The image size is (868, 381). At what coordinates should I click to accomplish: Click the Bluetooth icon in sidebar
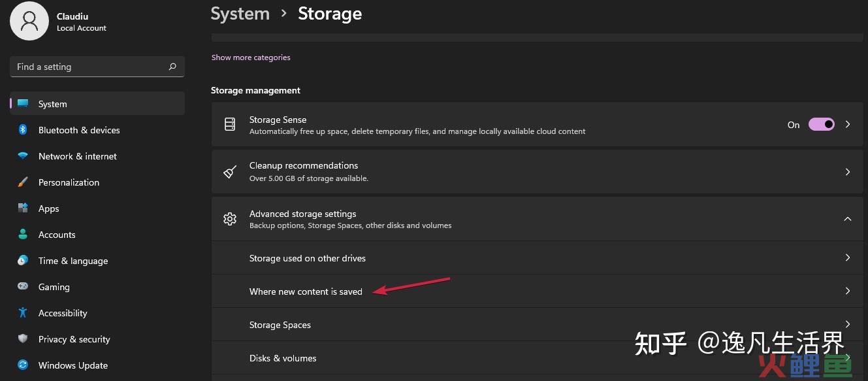23,130
